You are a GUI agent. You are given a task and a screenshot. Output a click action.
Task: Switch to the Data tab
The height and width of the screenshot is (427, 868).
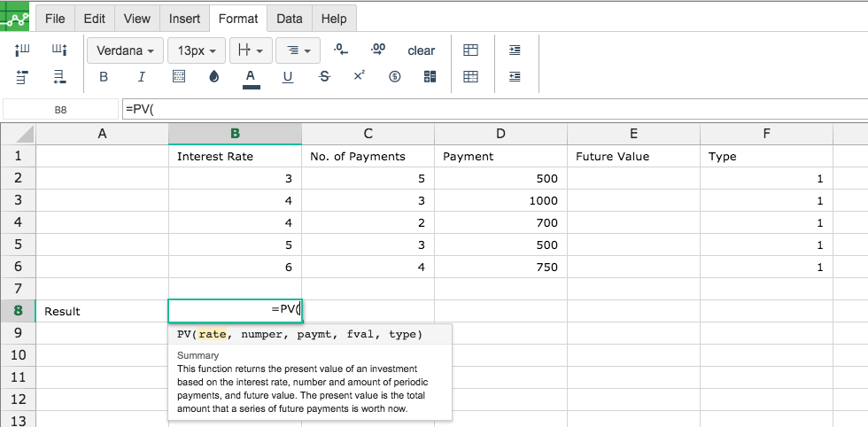click(x=289, y=19)
